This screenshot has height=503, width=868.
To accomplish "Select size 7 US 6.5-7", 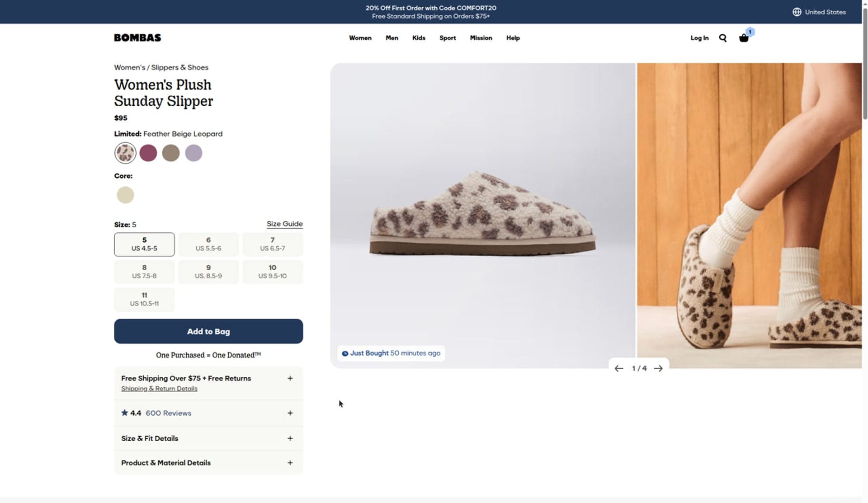I will click(x=273, y=244).
